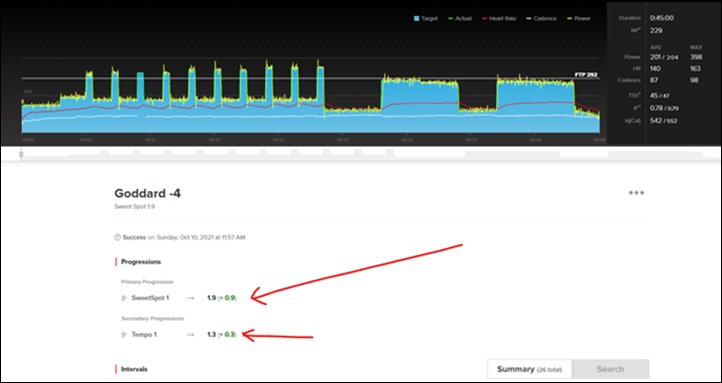722x383 pixels.
Task: Click the SweetSpot 1 progression level icon
Action: [124, 298]
